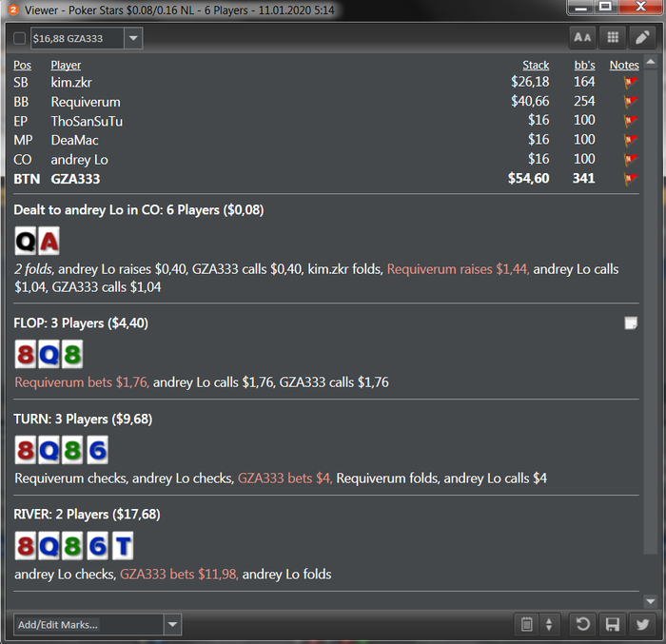
Task: Click the Add/Edit Marks input field
Action: (x=88, y=624)
